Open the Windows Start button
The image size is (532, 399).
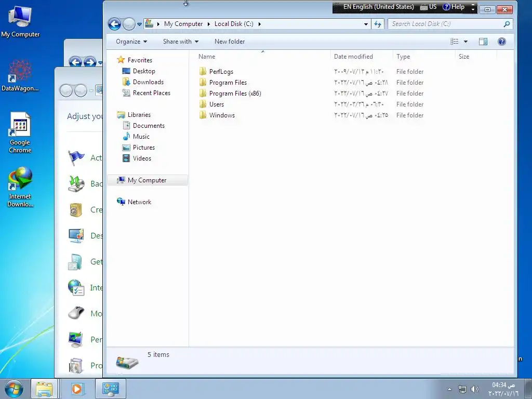[x=14, y=389]
